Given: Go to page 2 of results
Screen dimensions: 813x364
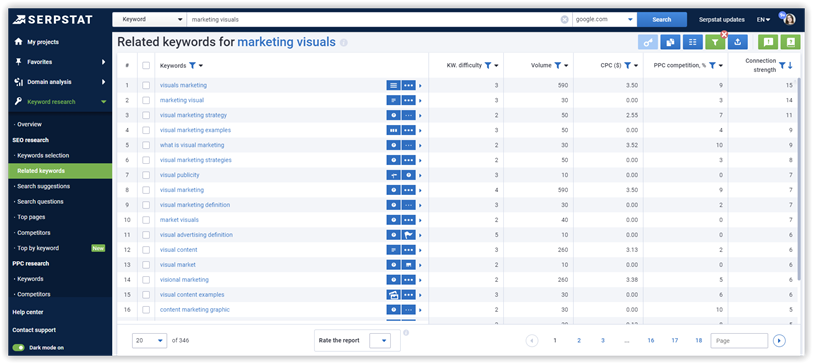Looking at the screenshot, I should coord(579,341).
